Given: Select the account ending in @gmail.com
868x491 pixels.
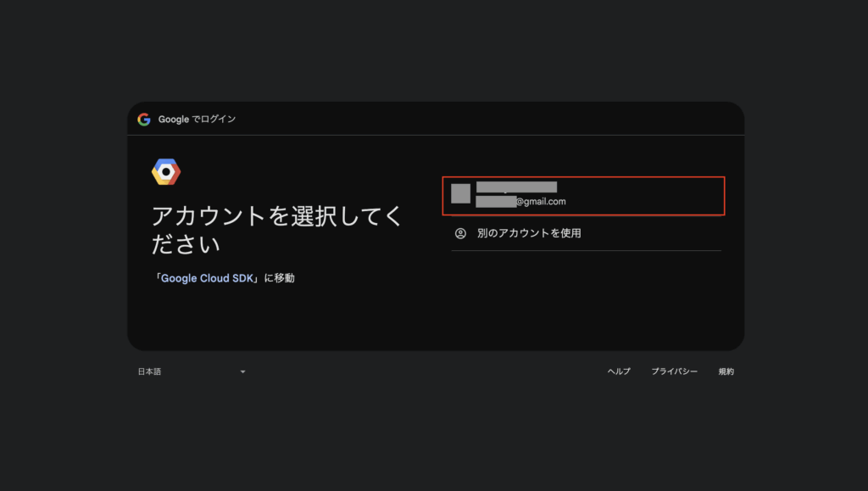Looking at the screenshot, I should click(583, 196).
